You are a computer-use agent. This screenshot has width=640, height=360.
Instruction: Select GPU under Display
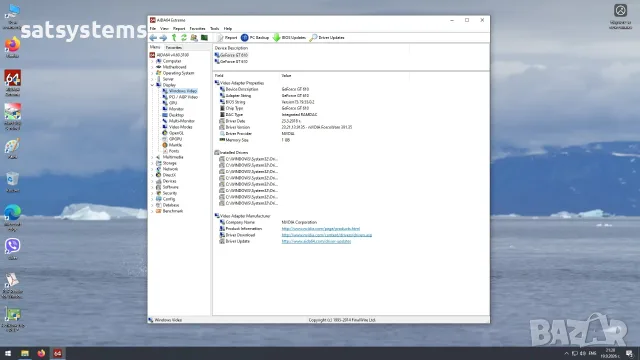[170, 103]
